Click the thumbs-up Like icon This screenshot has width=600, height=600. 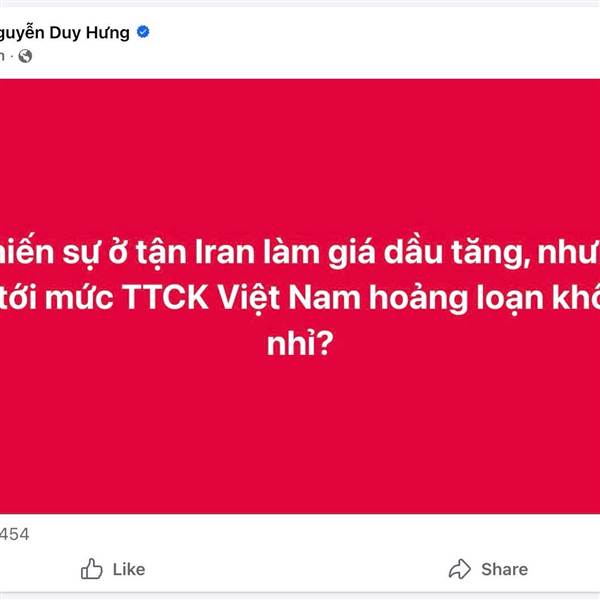click(x=91, y=569)
